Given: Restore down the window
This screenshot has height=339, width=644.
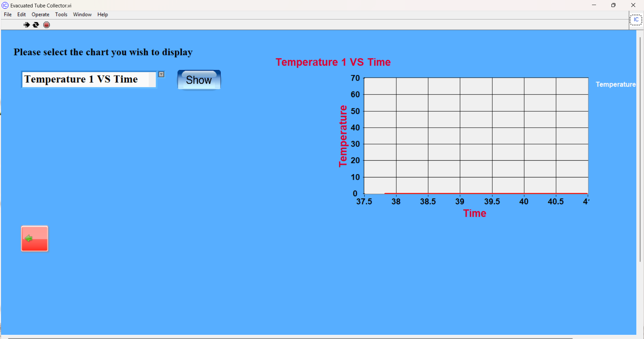Looking at the screenshot, I should click(x=613, y=5).
